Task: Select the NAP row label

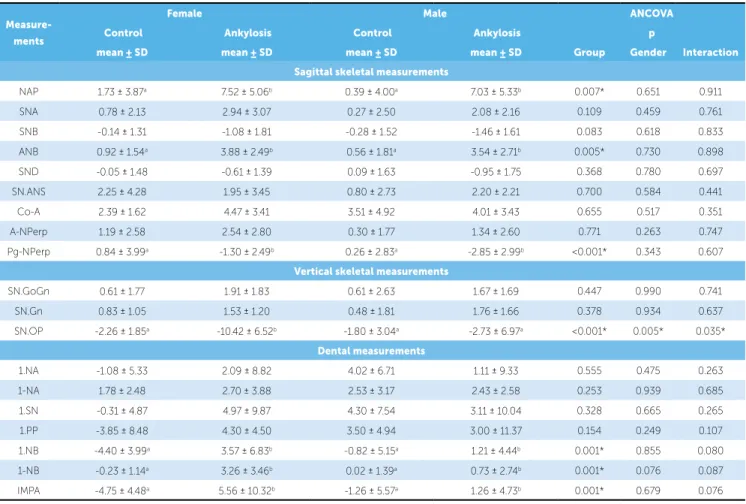Action: tap(29, 91)
